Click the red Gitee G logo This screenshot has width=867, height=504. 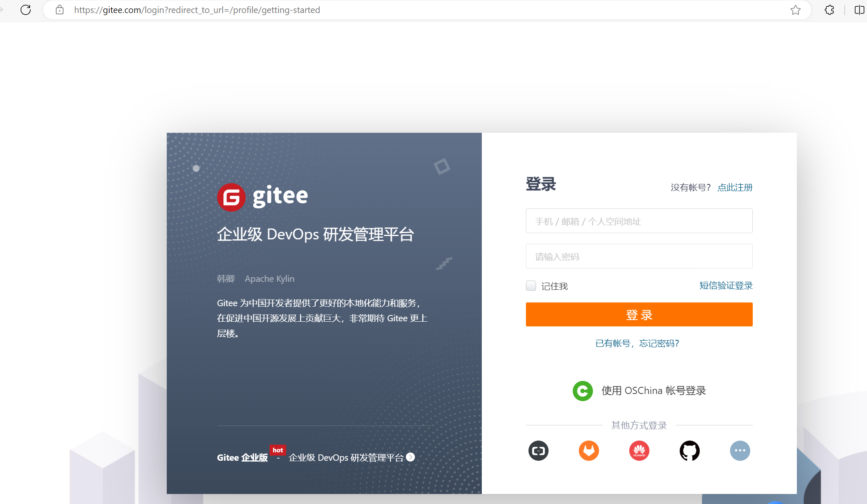click(231, 197)
